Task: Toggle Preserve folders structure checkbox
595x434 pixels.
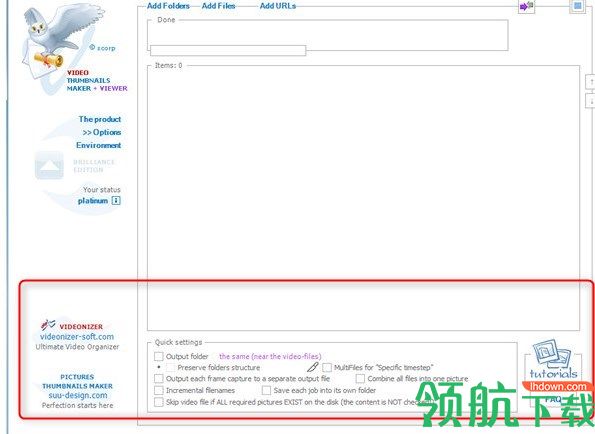Action: click(171, 367)
